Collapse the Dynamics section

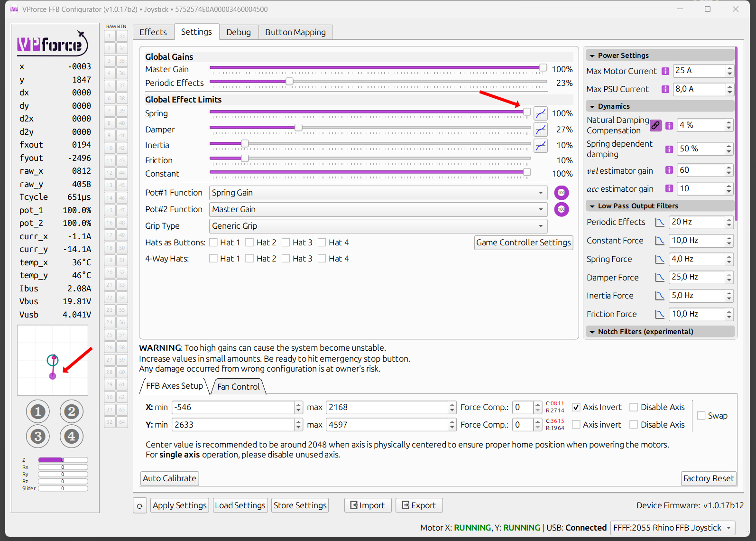(660, 106)
